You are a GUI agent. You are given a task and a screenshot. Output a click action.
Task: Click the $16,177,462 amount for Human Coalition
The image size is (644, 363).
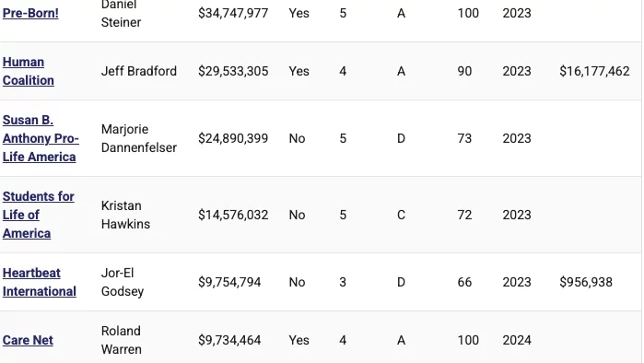[594, 71]
